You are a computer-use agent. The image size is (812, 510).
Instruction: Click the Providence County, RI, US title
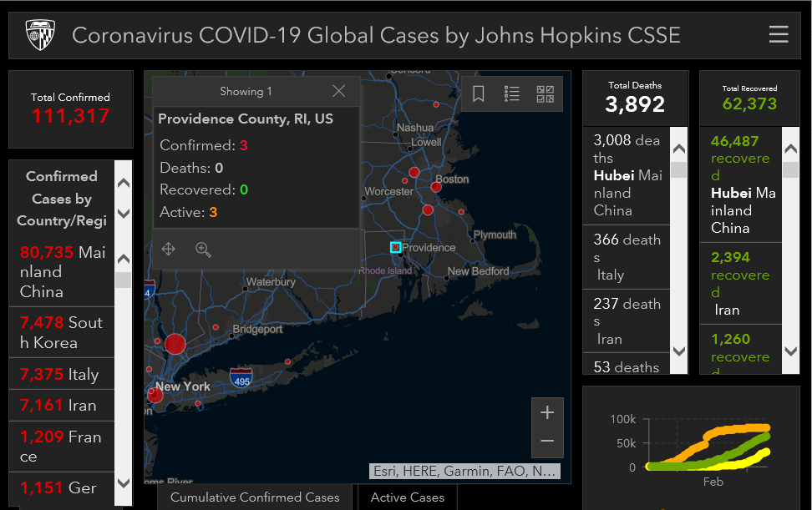(x=246, y=119)
